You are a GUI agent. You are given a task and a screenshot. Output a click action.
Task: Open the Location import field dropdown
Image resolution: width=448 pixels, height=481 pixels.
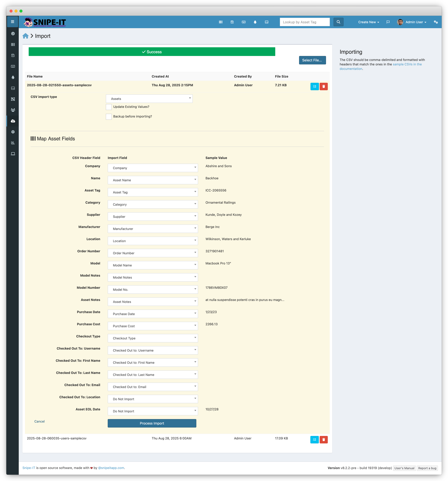tap(153, 241)
